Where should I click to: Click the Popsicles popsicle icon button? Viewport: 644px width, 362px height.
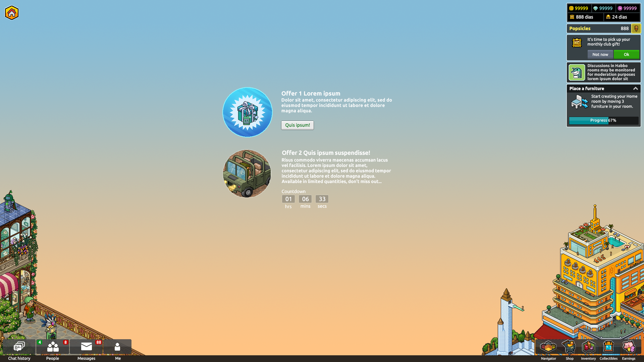point(636,28)
